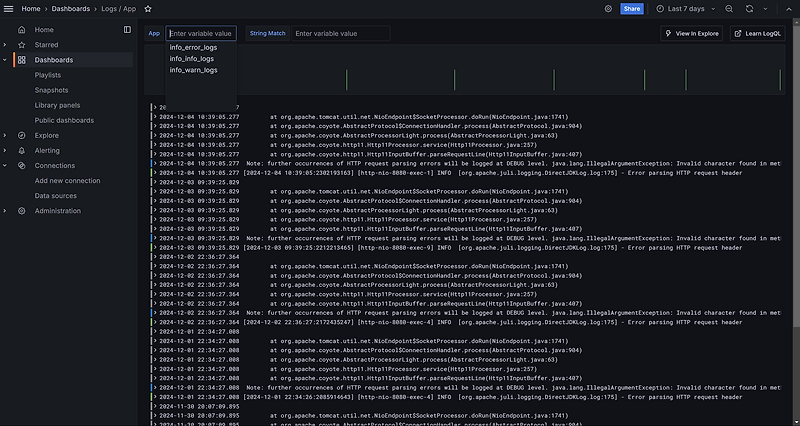Collapse the Connections section
The width and height of the screenshot is (800, 426).
pos(5,165)
